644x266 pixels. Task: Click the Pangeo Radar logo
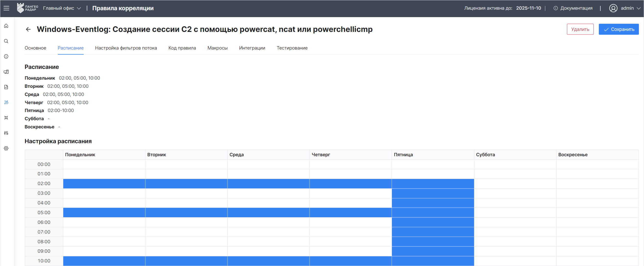pyautogui.click(x=27, y=8)
